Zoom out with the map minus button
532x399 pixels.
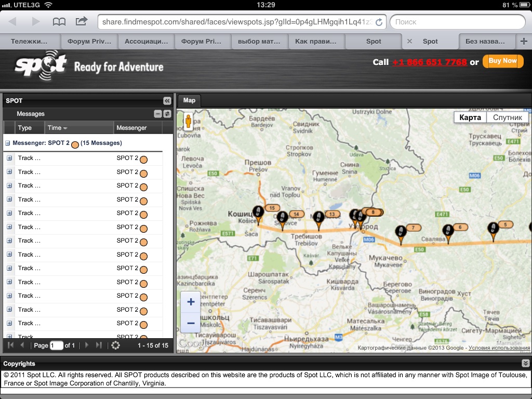tap(191, 323)
